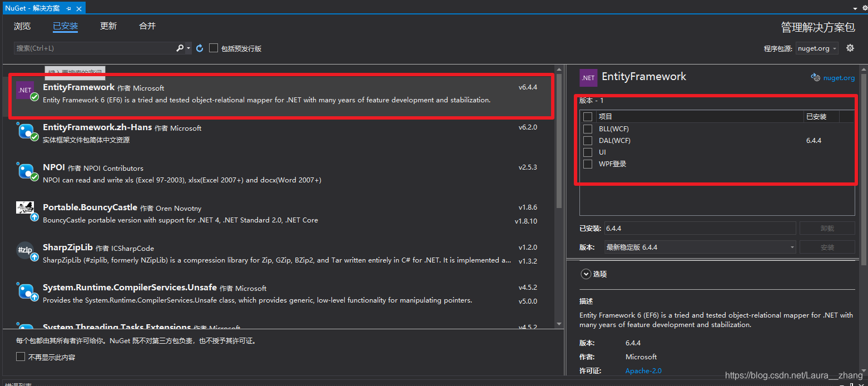Select the Portable.BouncyCastle package name
The width and height of the screenshot is (868, 386).
click(90, 207)
